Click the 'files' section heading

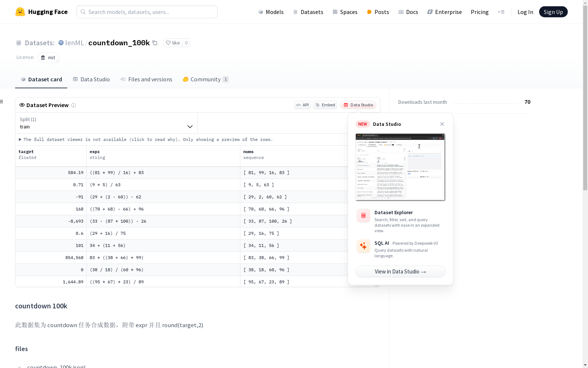click(21, 349)
